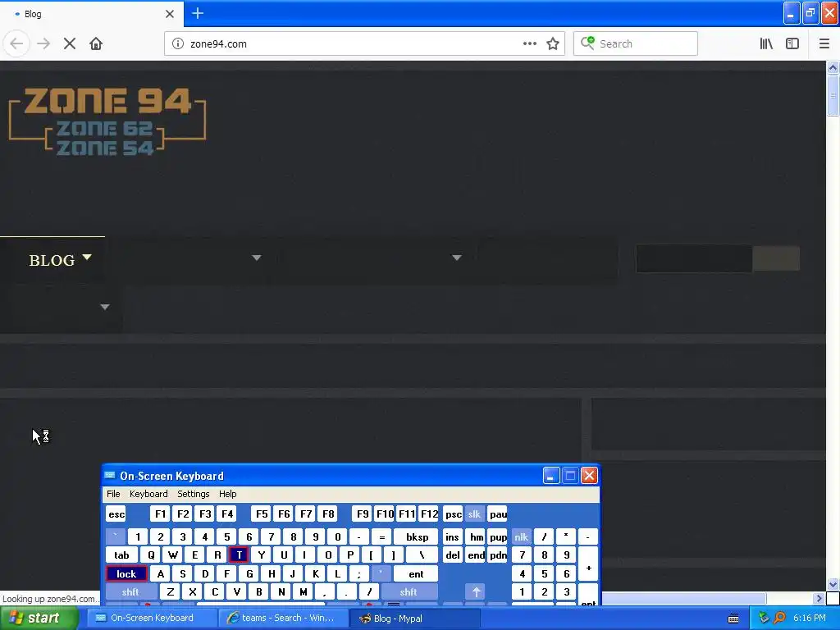Open Keyboard menu in On-Screen Keyboard
The image size is (840, 630).
(x=148, y=494)
